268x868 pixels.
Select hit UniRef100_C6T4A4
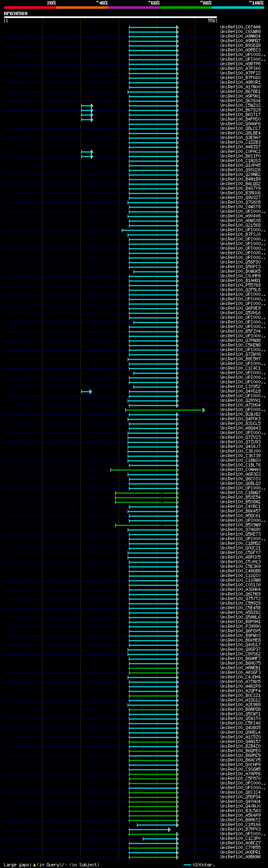coord(240,27)
